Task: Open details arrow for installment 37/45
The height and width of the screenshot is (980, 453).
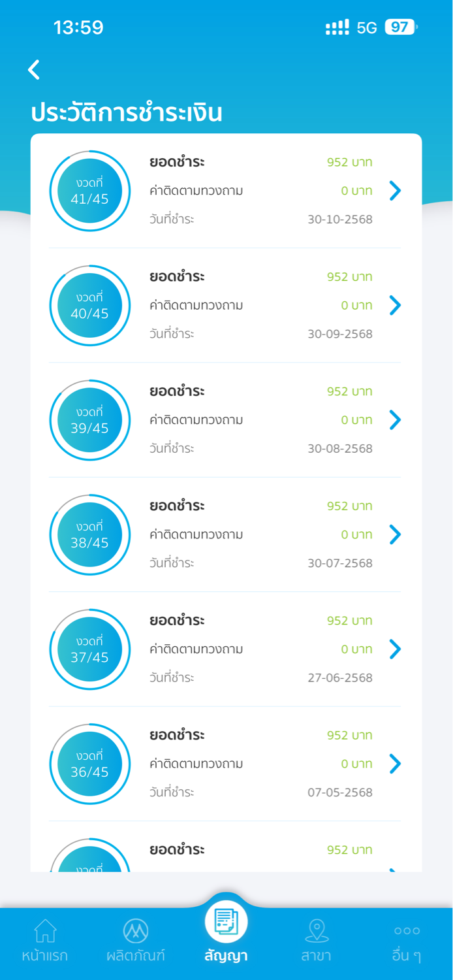Action: tap(395, 649)
